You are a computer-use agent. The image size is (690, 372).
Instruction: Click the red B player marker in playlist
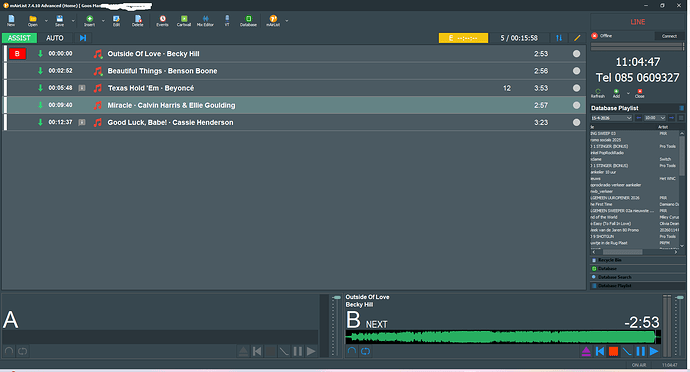coord(18,54)
